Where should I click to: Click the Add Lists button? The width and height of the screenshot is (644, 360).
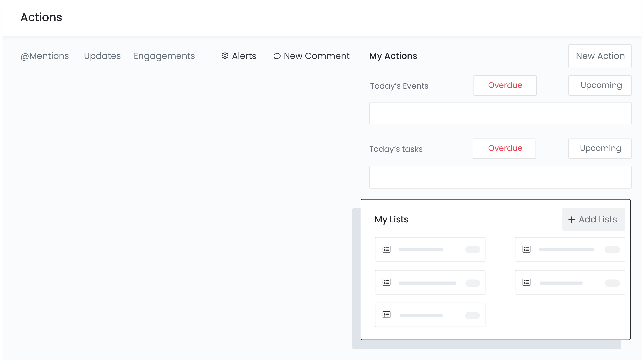pyautogui.click(x=594, y=220)
